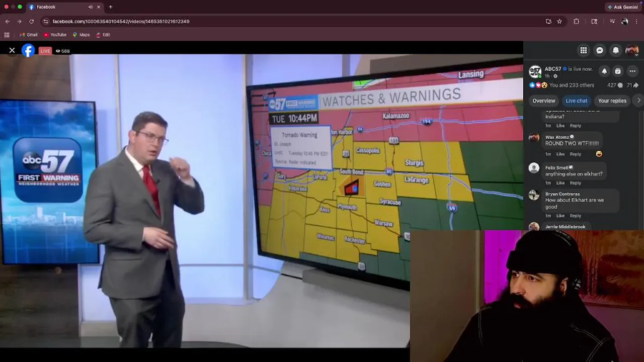Open the tab search folder icon
The image size is (644, 362).
594,22
